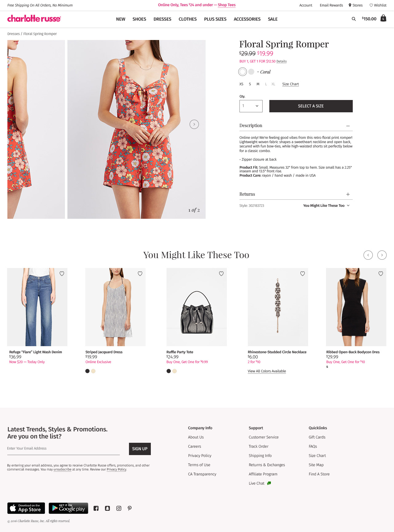Open the search magnifier icon

coord(354,19)
